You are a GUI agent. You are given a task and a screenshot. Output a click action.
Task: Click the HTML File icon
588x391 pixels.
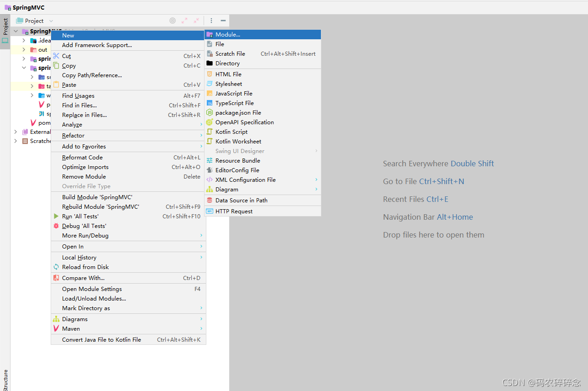pos(210,74)
